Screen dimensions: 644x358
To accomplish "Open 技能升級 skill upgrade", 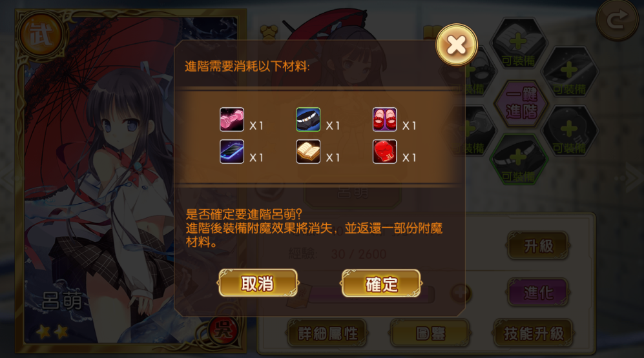I will (x=534, y=333).
